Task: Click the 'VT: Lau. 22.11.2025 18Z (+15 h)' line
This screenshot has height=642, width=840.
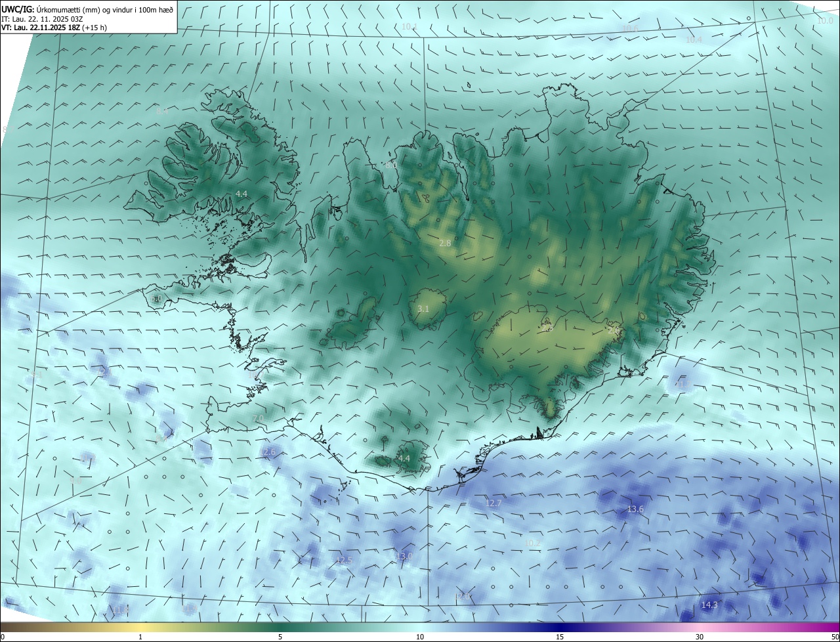Action: (54, 28)
